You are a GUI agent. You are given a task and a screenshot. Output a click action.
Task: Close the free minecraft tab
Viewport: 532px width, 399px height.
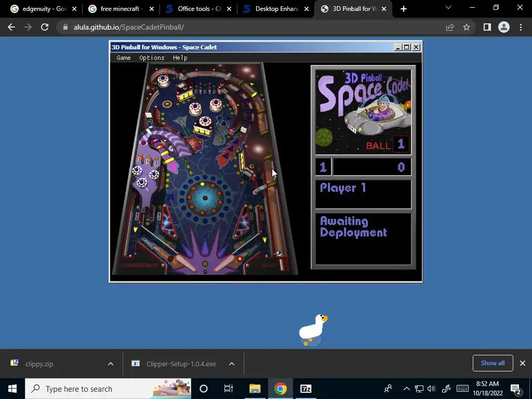click(152, 9)
